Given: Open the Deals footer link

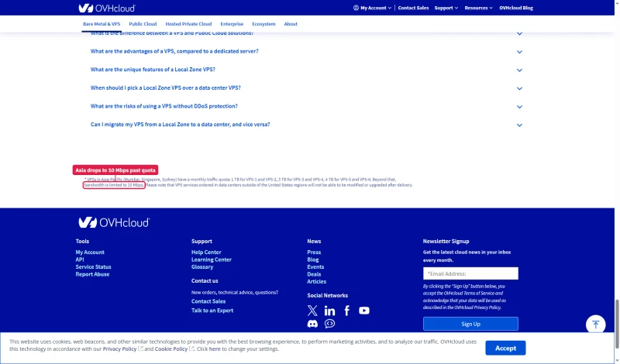Looking at the screenshot, I should [314, 274].
